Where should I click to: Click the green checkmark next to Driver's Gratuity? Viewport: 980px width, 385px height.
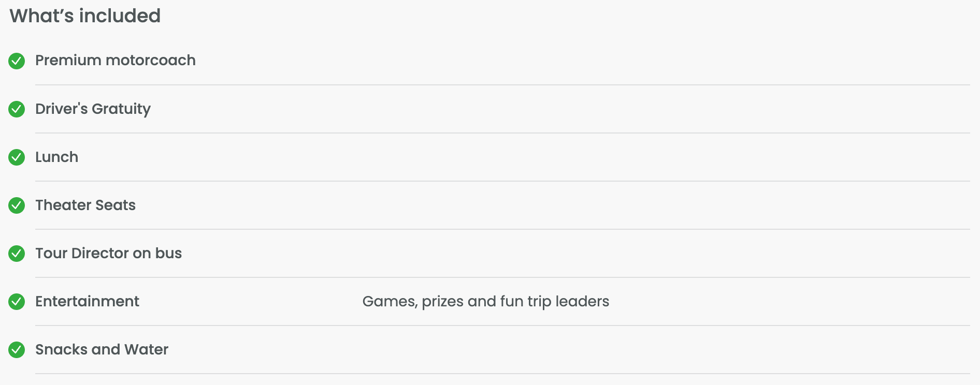point(17,109)
